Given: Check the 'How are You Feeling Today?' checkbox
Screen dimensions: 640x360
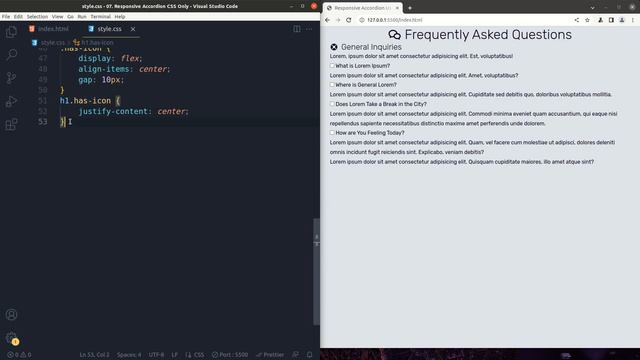Looking at the screenshot, I should (332, 133).
